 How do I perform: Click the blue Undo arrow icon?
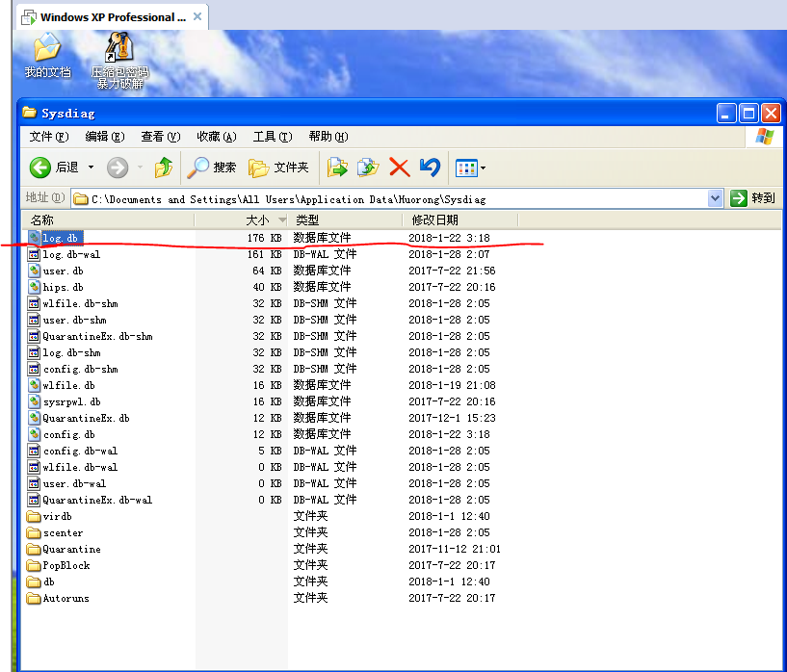[x=431, y=168]
